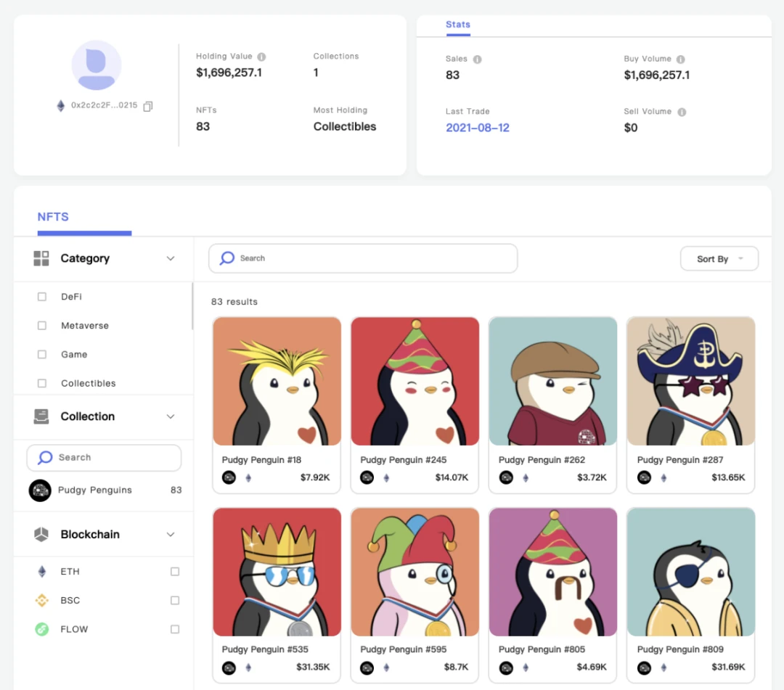Click the Holding Value $1,696,257.1 amount
The image size is (784, 690).
tap(229, 73)
